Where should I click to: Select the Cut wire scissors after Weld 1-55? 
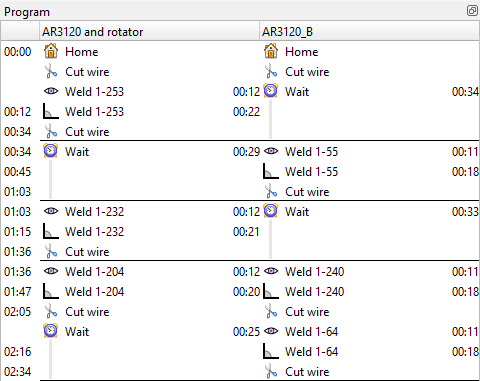tap(271, 191)
